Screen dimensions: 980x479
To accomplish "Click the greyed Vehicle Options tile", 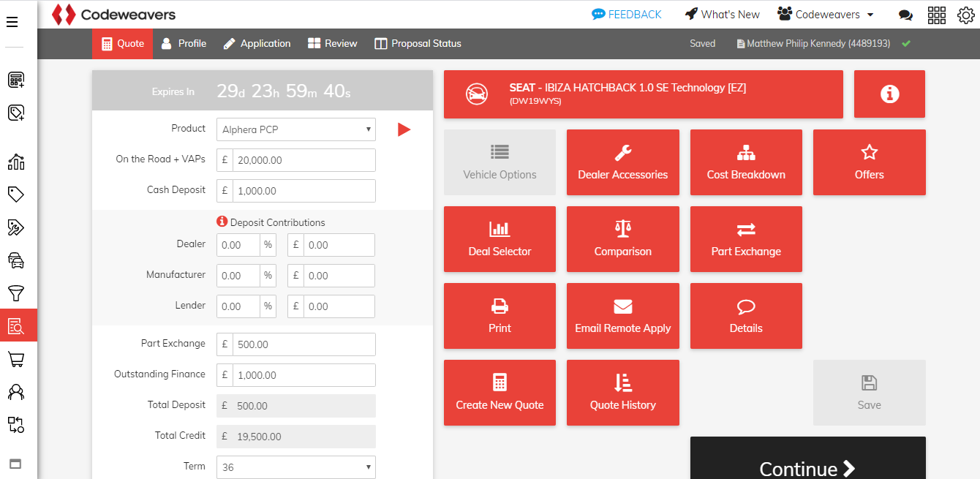I will click(x=500, y=162).
